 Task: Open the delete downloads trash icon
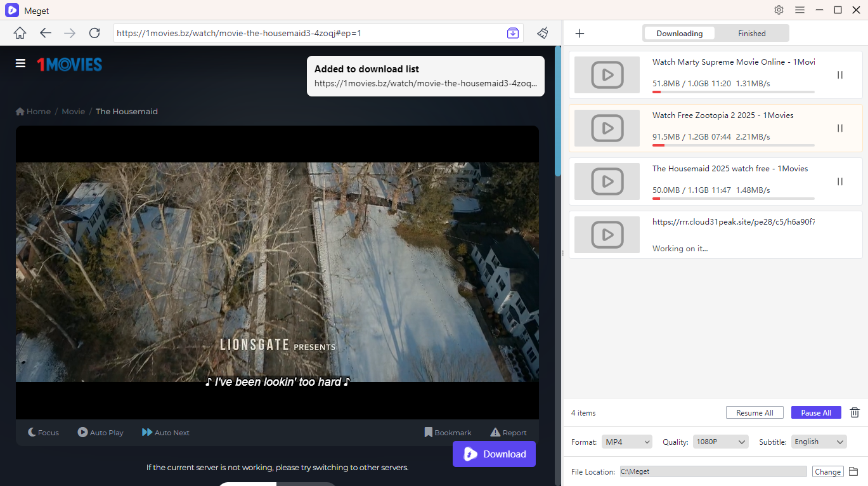coord(854,412)
